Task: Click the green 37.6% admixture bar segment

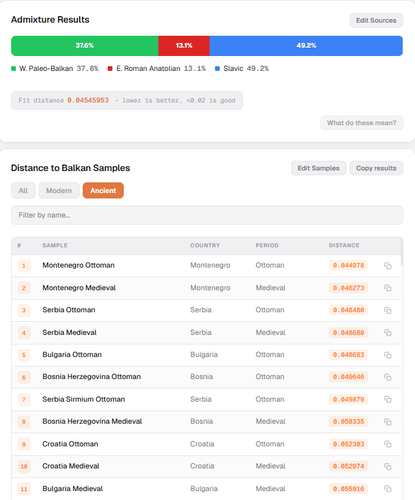Action: click(85, 46)
